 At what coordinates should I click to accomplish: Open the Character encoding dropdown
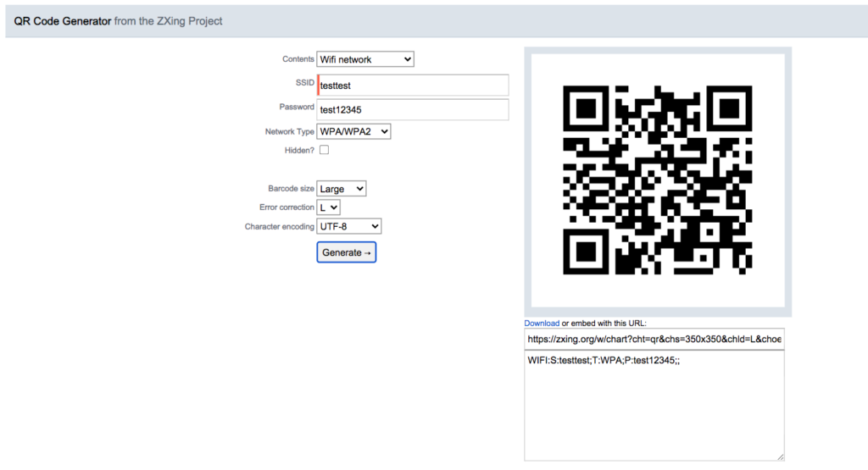point(348,226)
